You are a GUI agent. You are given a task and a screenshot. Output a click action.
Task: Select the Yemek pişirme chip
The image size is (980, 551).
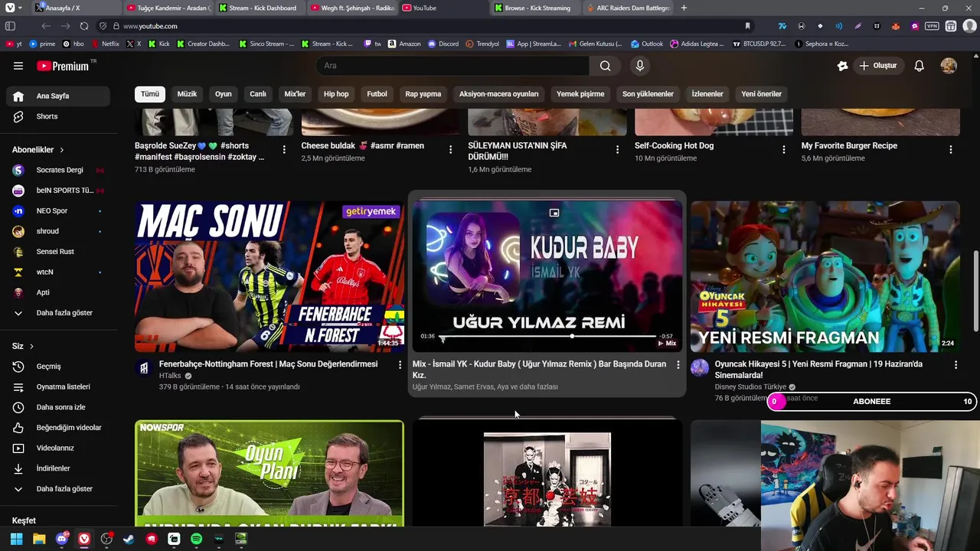point(580,94)
